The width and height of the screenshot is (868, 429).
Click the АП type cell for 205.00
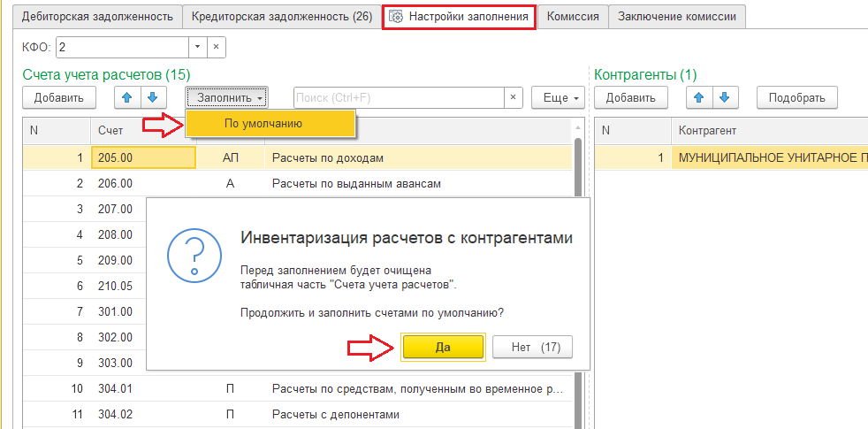coord(231,158)
